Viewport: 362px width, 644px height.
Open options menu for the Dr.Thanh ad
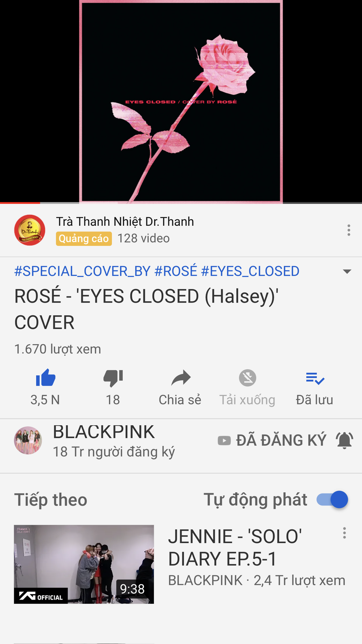(x=349, y=230)
